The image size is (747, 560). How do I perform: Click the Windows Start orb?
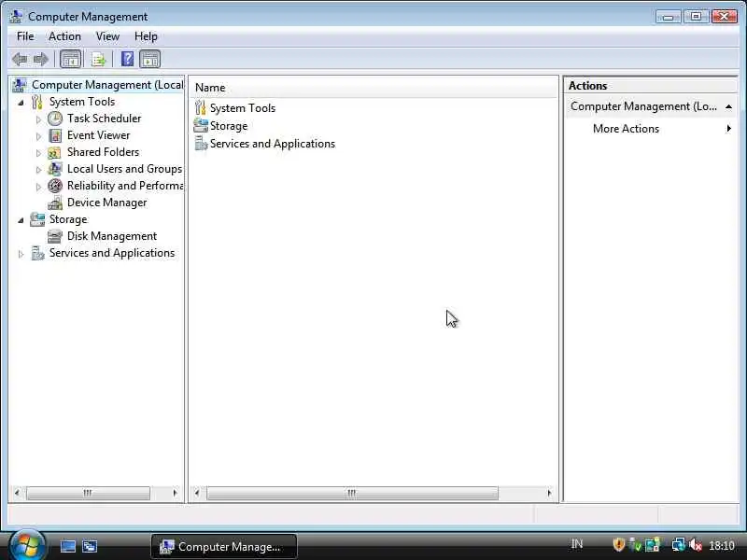pos(27,545)
